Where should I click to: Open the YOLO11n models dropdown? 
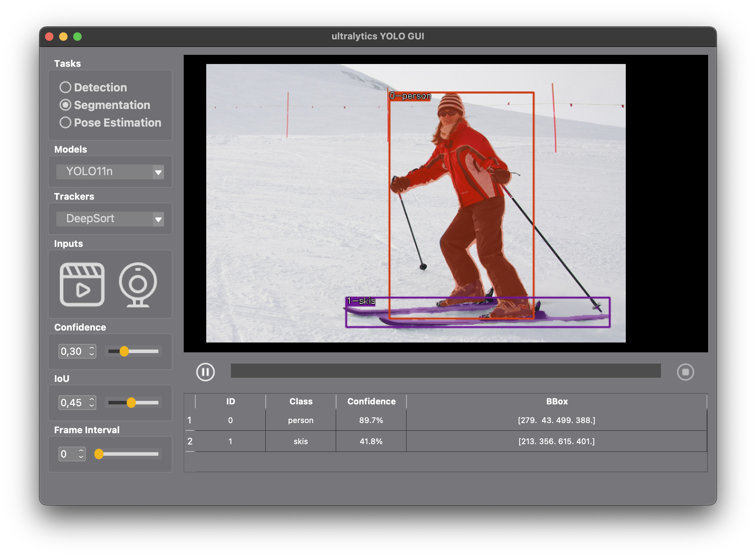(110, 172)
